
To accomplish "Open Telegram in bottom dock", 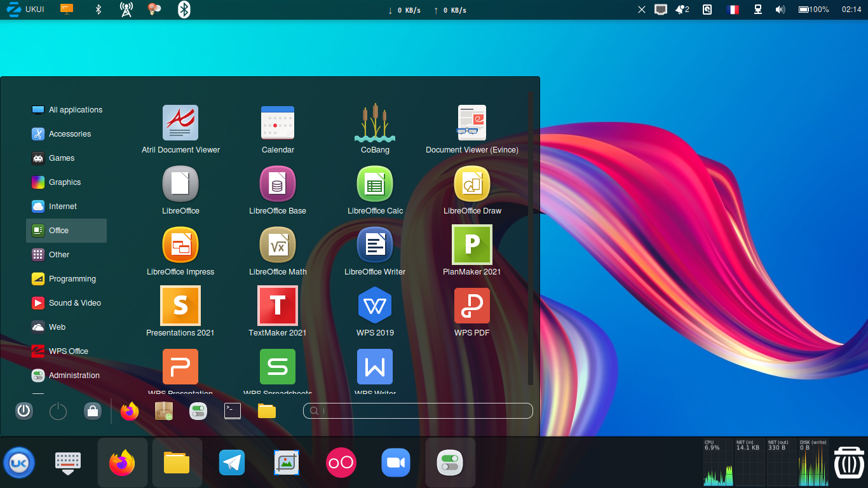I will click(x=232, y=463).
